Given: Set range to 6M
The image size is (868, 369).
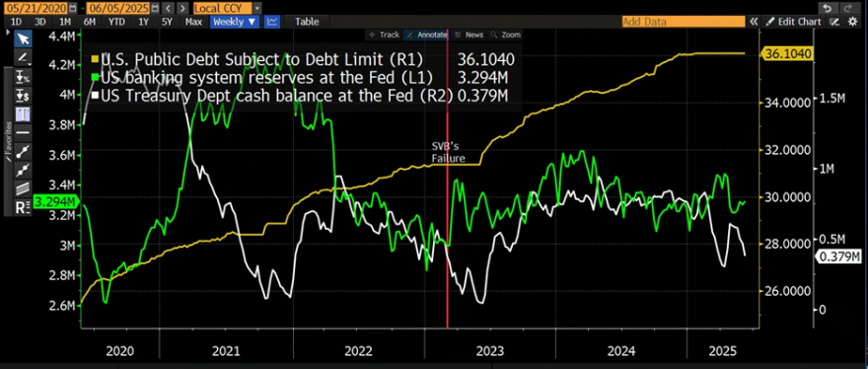Looking at the screenshot, I should point(90,22).
